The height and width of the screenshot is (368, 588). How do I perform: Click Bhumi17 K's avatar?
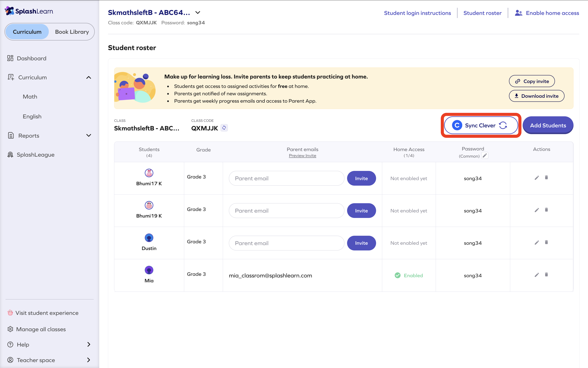[x=149, y=173]
